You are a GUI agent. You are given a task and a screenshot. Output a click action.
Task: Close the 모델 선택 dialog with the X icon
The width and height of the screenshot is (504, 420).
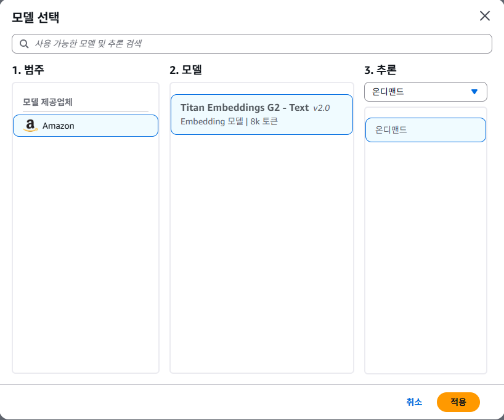[485, 16]
